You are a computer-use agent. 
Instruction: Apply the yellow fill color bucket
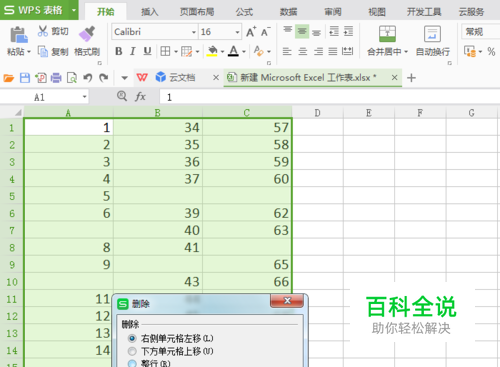pos(212,51)
